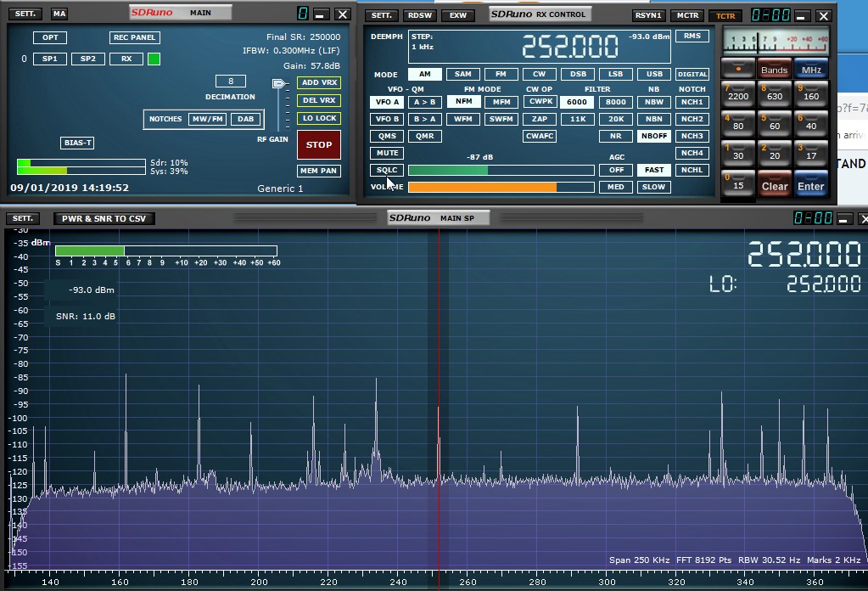Select AM mode
Image resolution: width=868 pixels, height=591 pixels.
pos(424,74)
